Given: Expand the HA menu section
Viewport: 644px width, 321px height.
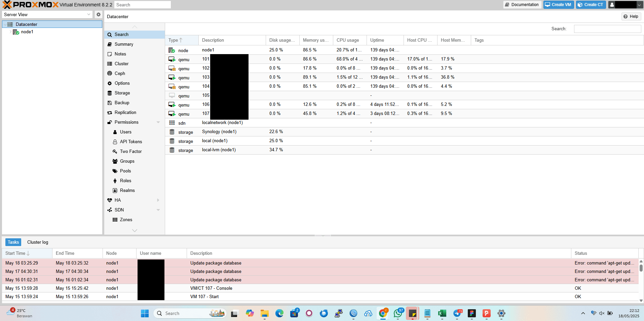Looking at the screenshot, I should click(x=158, y=200).
